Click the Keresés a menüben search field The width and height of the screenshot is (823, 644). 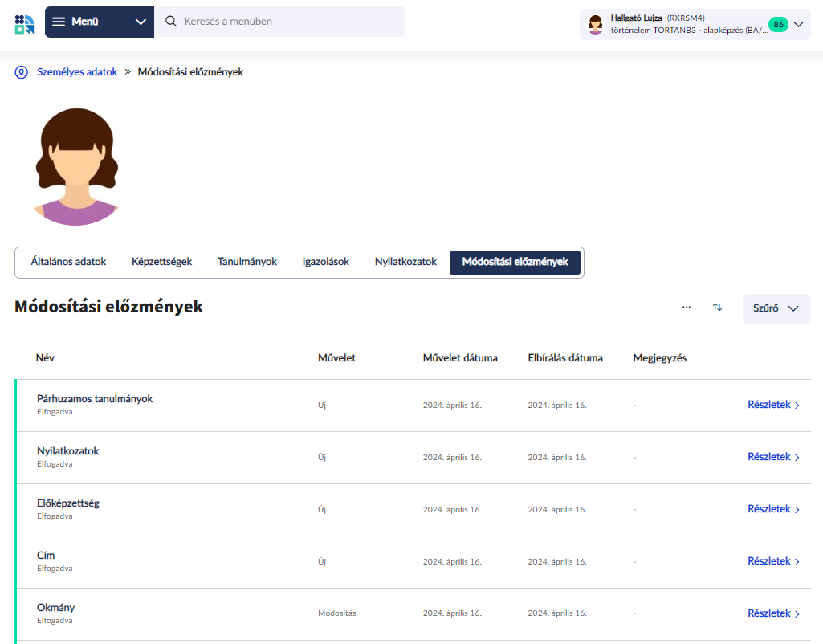pos(289,22)
